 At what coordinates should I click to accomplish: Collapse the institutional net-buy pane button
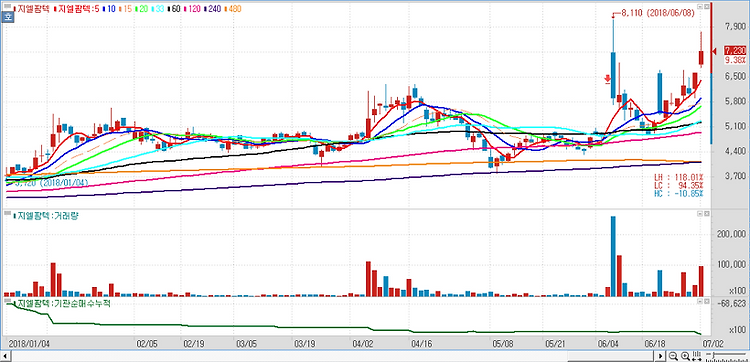tap(700, 302)
